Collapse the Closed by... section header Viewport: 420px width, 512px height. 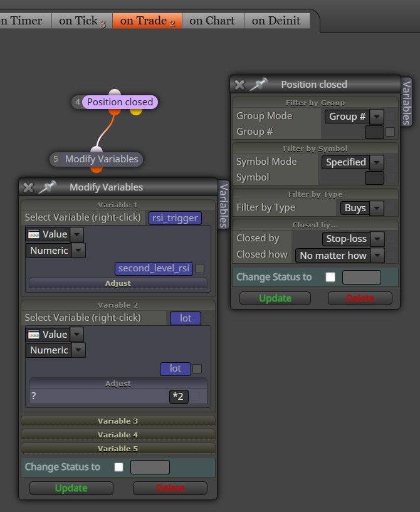315,225
